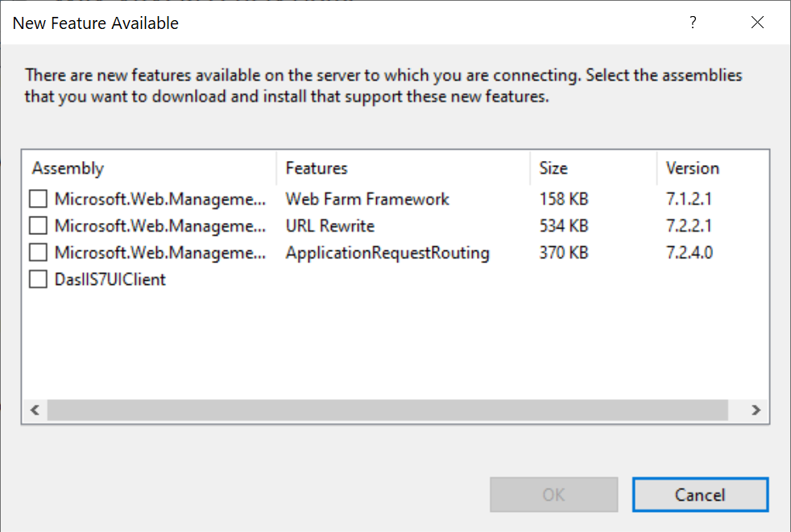Click the help question mark icon
This screenshot has height=532, width=791.
coord(693,23)
